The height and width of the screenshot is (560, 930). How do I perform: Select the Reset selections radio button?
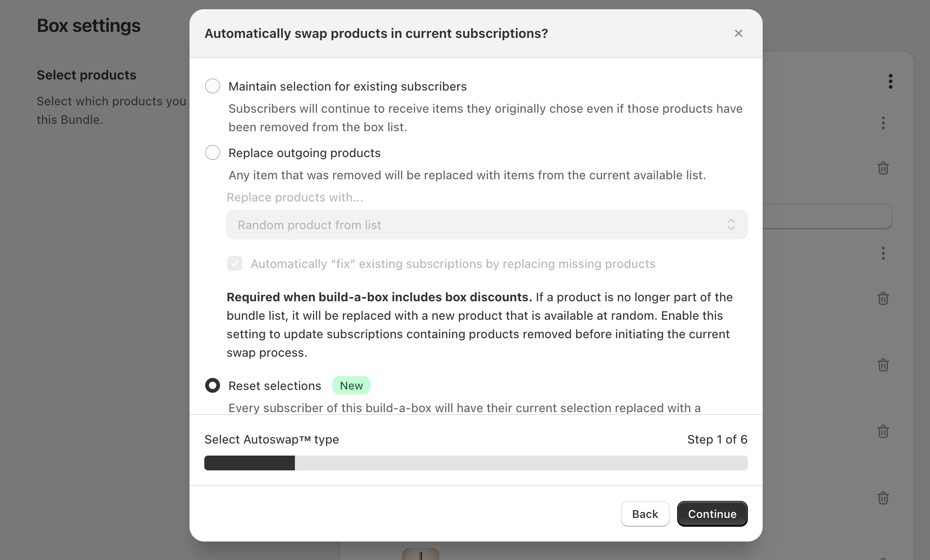click(213, 385)
